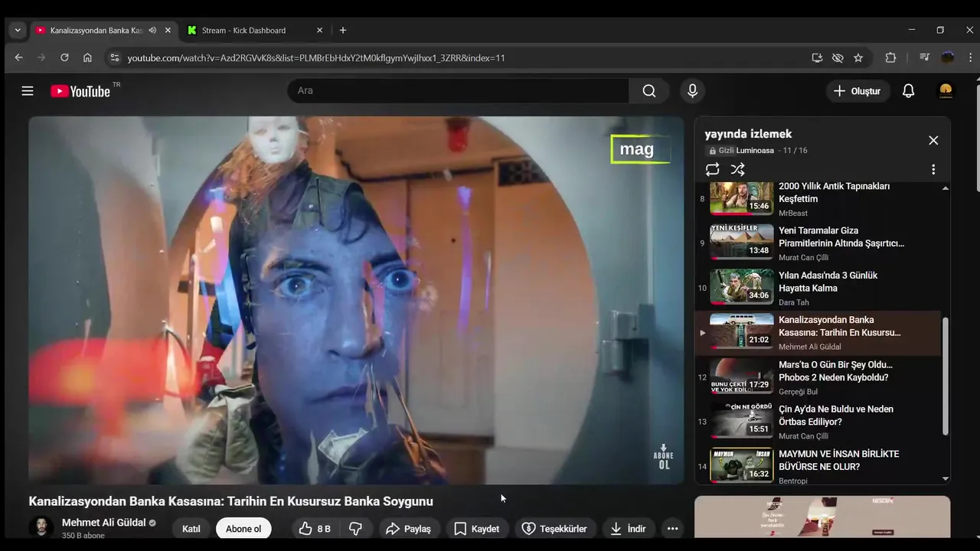Play Yeni Taramalar Giza Piramitlerinin video
The image size is (980, 551).
click(819, 243)
